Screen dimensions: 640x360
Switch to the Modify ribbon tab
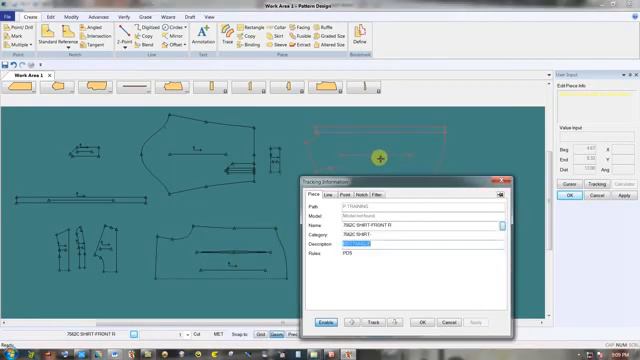[x=71, y=17]
